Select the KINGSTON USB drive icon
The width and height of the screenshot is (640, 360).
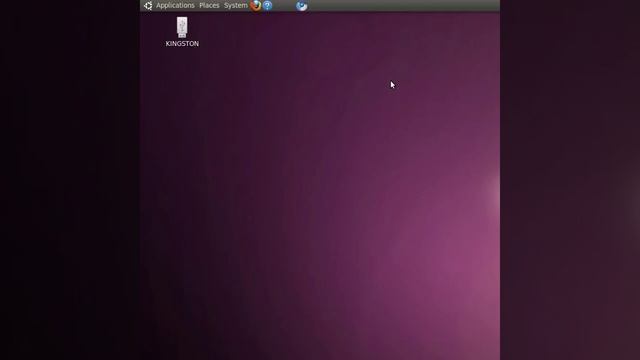(182, 27)
